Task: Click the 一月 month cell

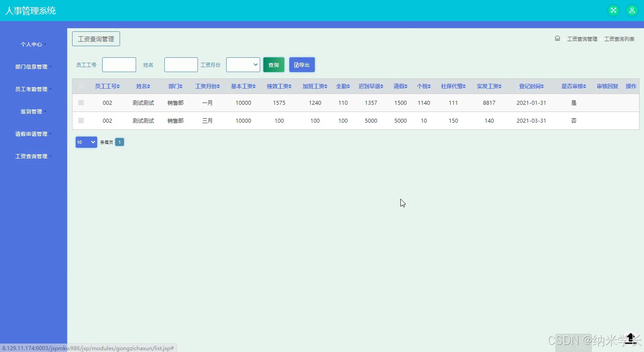Action: (207, 103)
